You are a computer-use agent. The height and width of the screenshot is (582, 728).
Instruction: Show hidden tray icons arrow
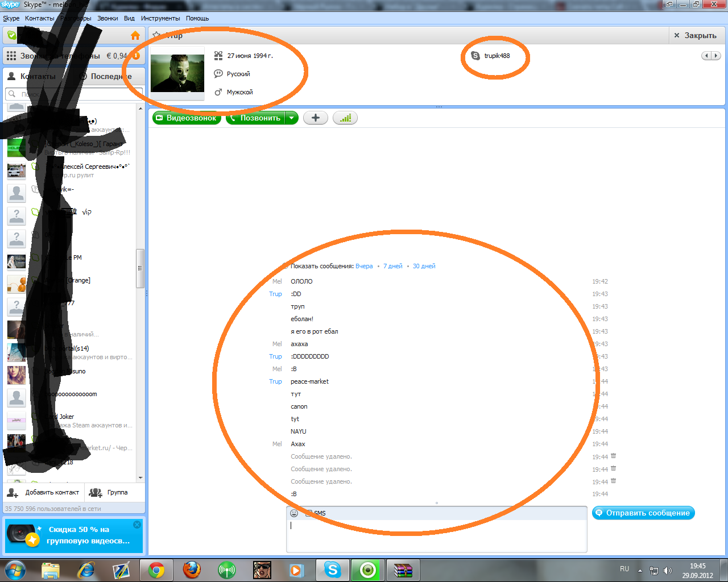[x=640, y=571]
